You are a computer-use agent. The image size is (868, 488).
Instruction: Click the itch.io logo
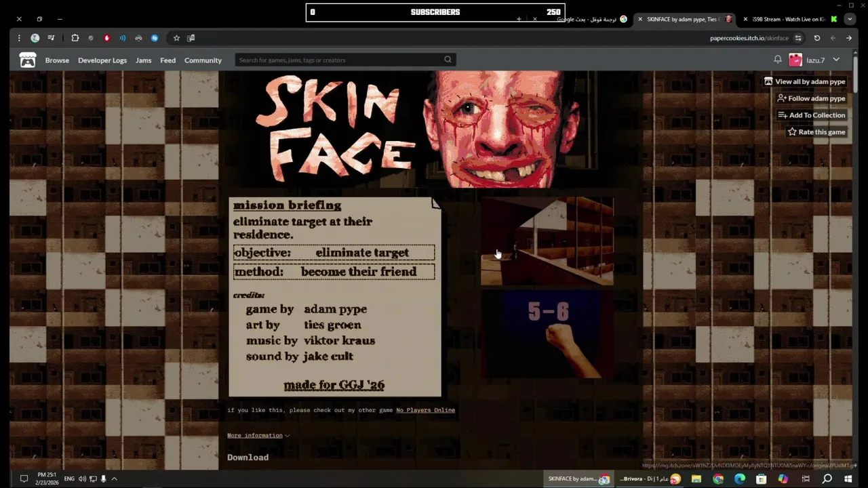point(28,60)
